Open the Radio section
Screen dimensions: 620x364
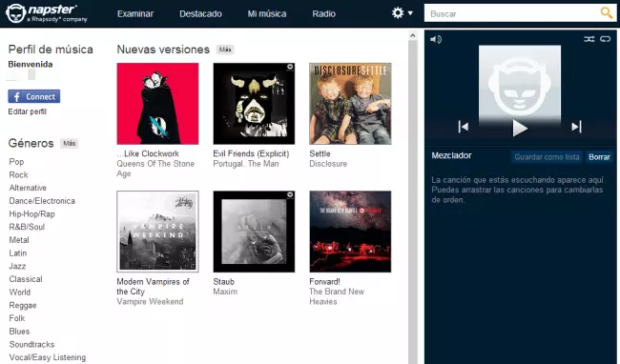click(x=324, y=14)
